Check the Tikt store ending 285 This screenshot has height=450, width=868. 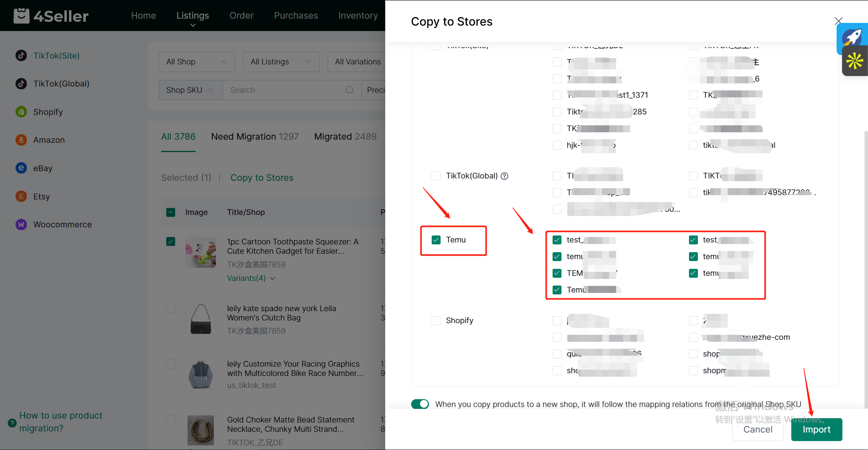557,112
